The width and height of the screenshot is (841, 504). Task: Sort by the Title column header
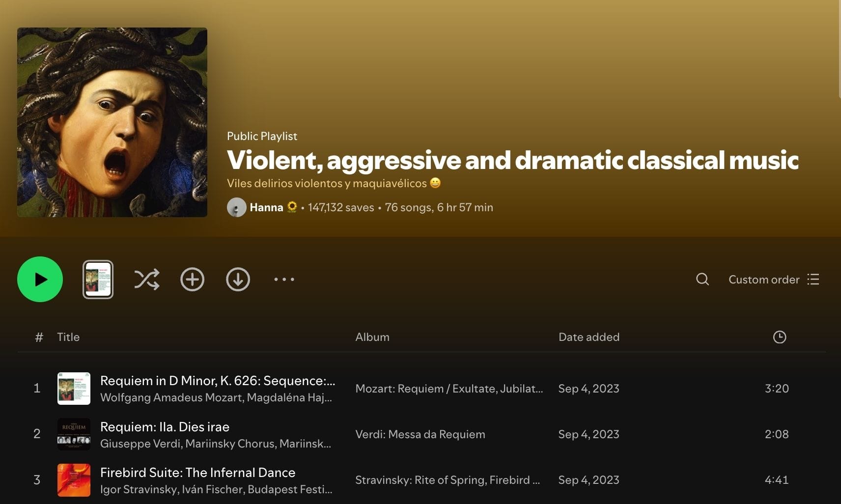[68, 337]
